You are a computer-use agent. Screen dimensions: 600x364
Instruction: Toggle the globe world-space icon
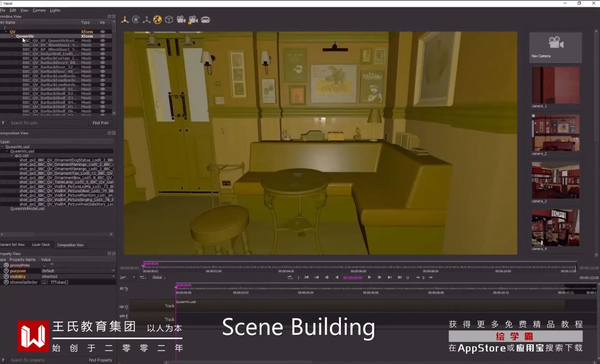(x=158, y=20)
